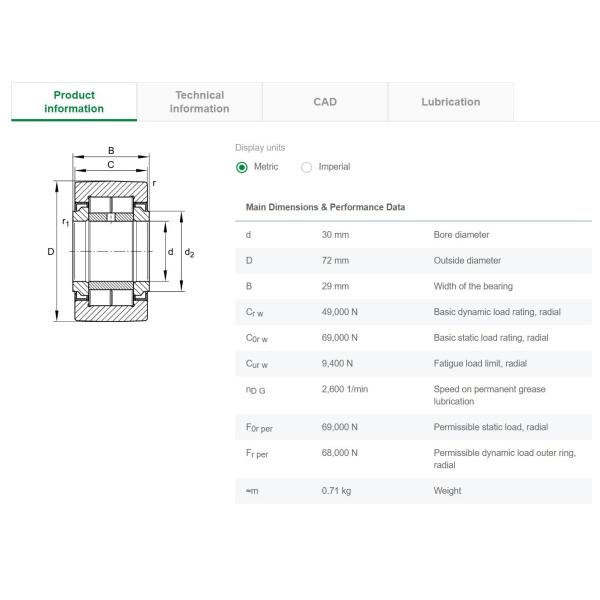
Task: Open the CAD tab
Action: click(x=325, y=102)
